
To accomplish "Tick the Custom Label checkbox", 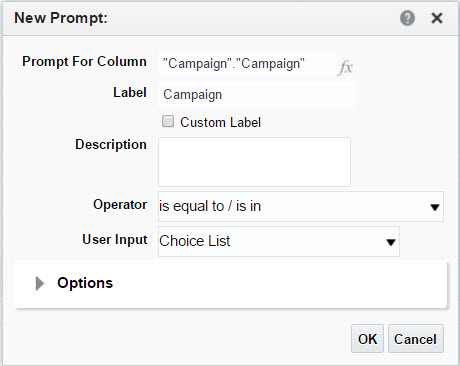I will click(168, 121).
